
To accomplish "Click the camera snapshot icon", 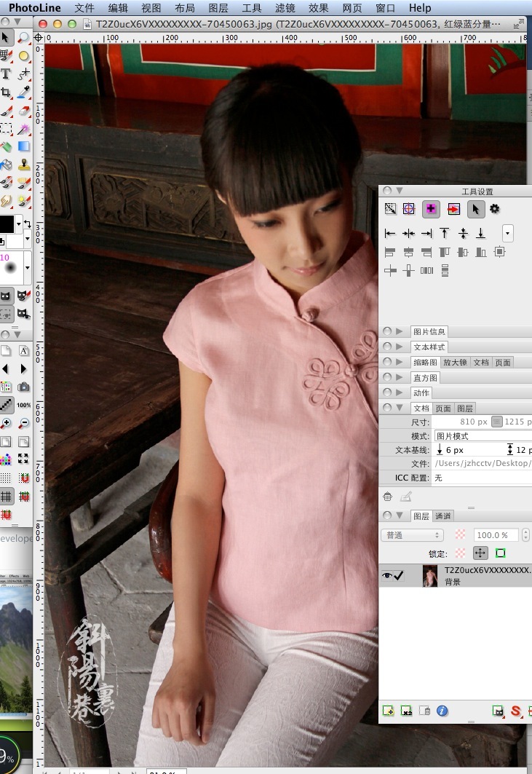I will click(24, 387).
